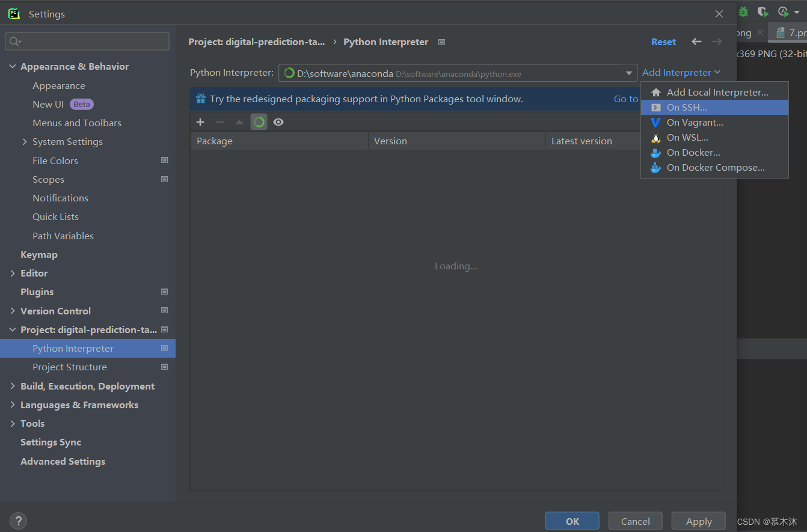This screenshot has height=532, width=807.
Task: Close the partially visible png editor tab
Action: click(x=760, y=32)
